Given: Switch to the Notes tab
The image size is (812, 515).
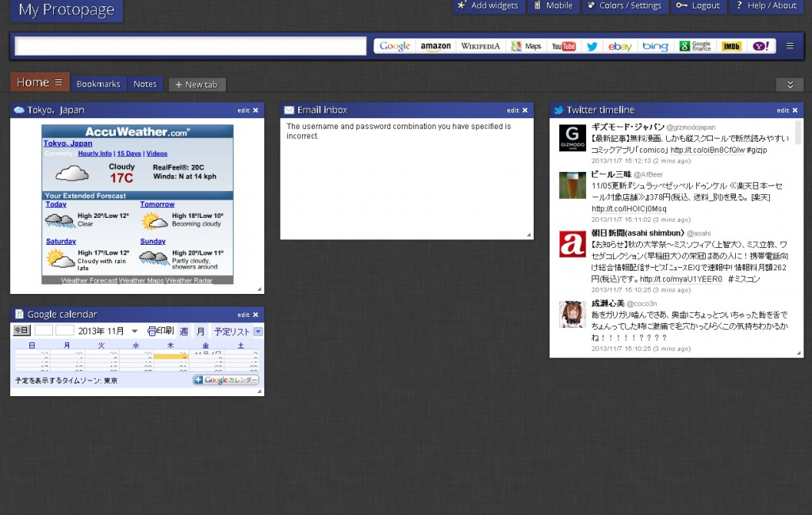Looking at the screenshot, I should coord(145,84).
